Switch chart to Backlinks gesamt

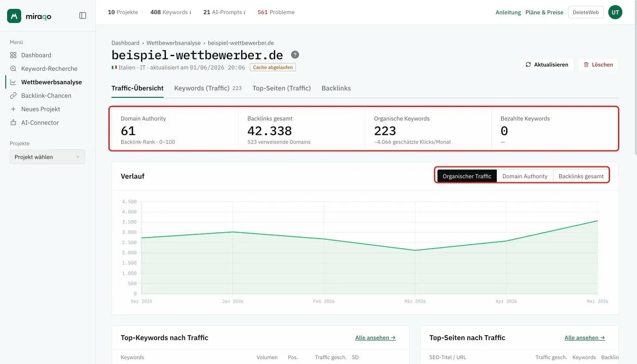tap(581, 176)
